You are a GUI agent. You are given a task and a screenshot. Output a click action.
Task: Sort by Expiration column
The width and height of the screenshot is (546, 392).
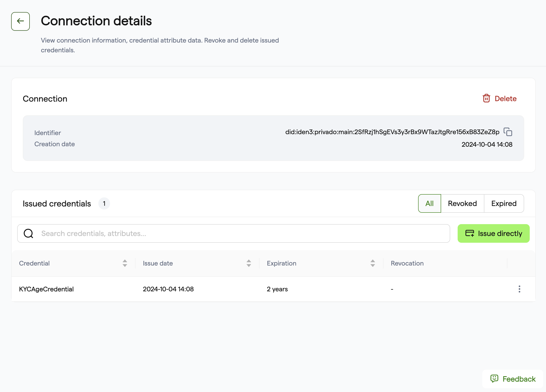(x=373, y=263)
